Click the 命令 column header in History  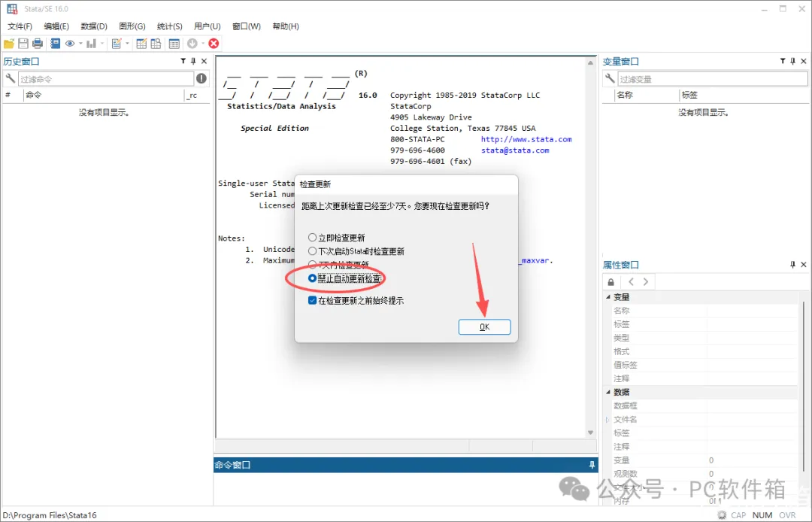pyautogui.click(x=104, y=95)
